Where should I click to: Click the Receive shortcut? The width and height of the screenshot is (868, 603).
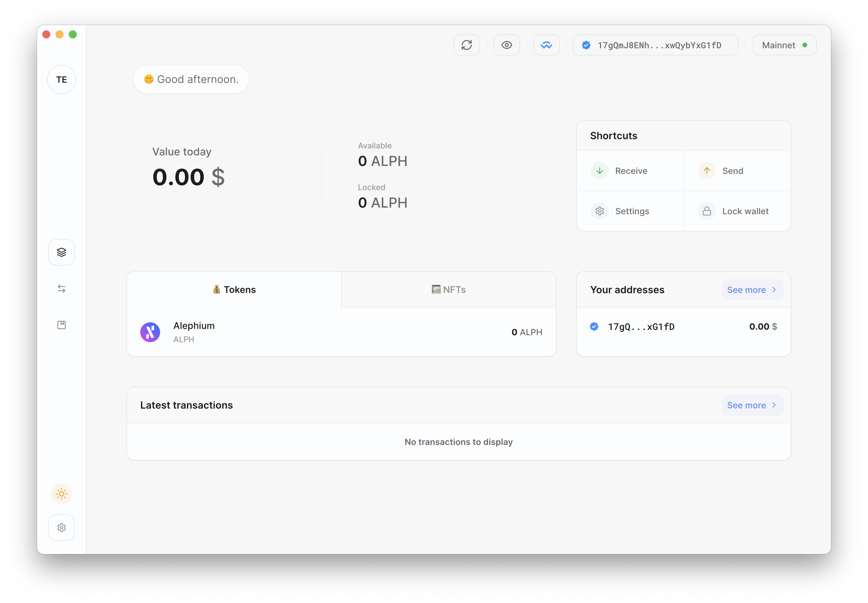pos(630,171)
